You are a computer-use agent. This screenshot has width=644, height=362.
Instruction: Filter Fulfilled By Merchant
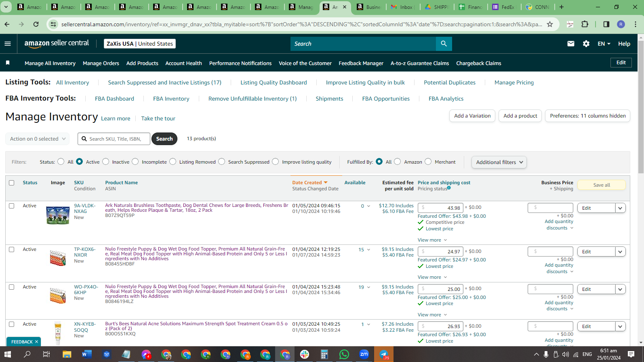428,162
